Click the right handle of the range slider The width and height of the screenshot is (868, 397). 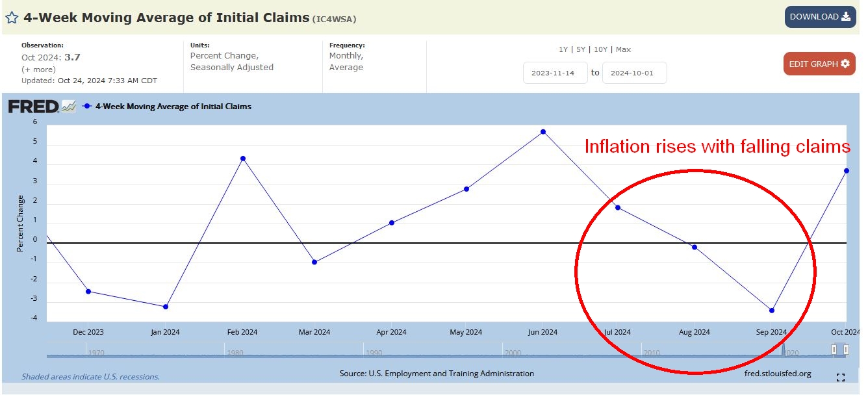coord(846,350)
